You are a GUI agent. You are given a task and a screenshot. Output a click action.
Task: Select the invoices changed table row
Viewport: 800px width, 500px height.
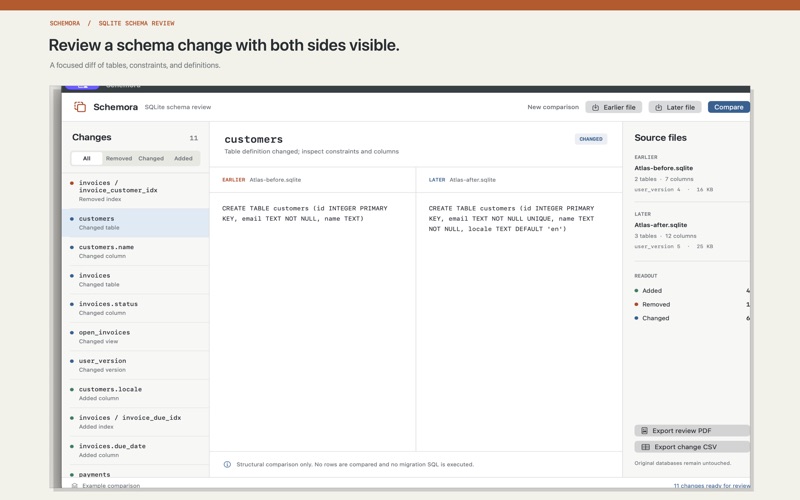[x=135, y=280]
